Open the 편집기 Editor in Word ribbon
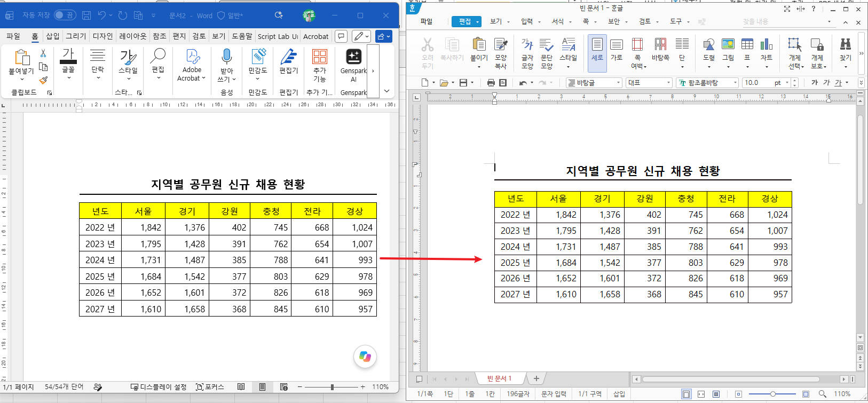The height and width of the screenshot is (403, 868). pyautogui.click(x=288, y=61)
